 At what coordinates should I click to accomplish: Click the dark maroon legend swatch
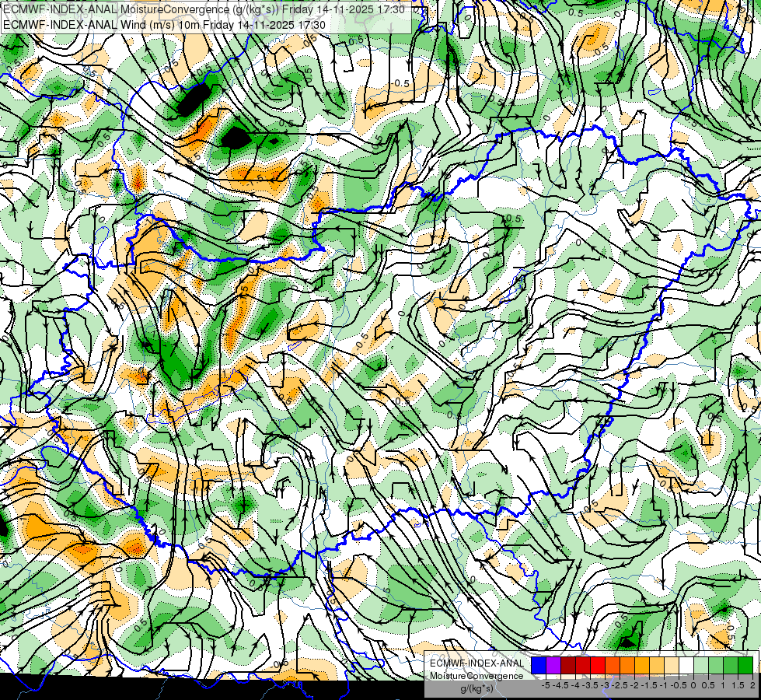(x=568, y=665)
